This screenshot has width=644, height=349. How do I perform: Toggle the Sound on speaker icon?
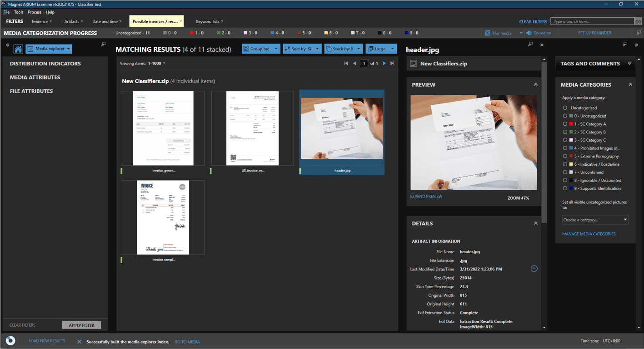529,33
